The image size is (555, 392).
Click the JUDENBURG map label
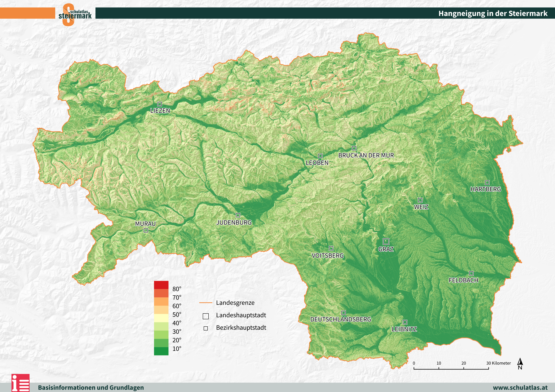coord(234,222)
